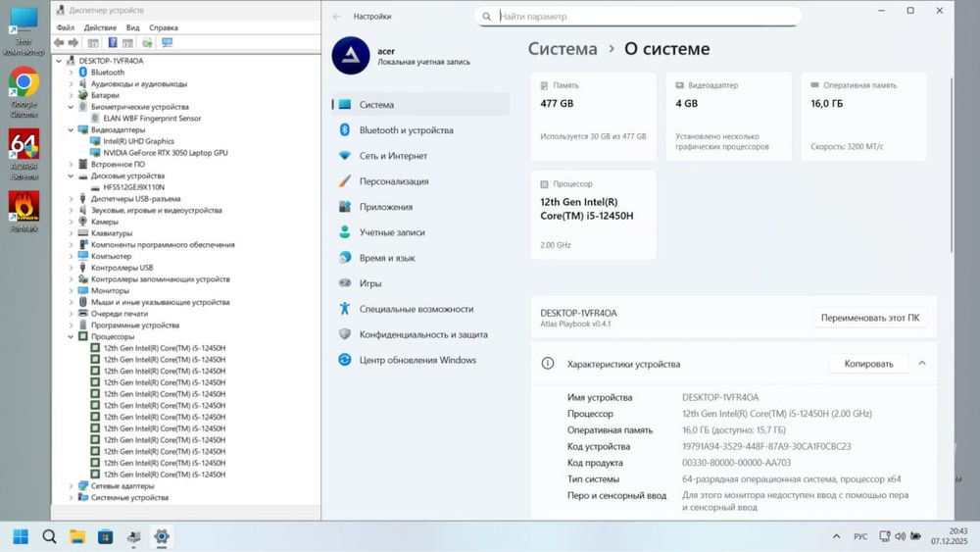The height and width of the screenshot is (552, 980).
Task: Collapse Биометрические устройства node
Action: point(71,107)
